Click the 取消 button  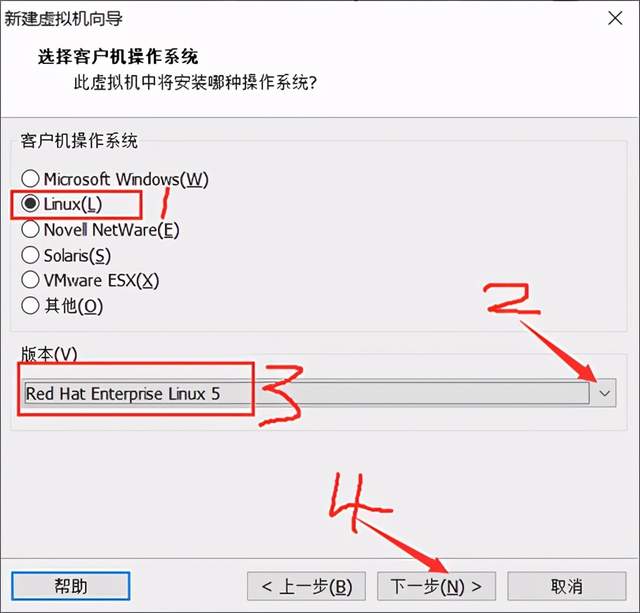567,586
